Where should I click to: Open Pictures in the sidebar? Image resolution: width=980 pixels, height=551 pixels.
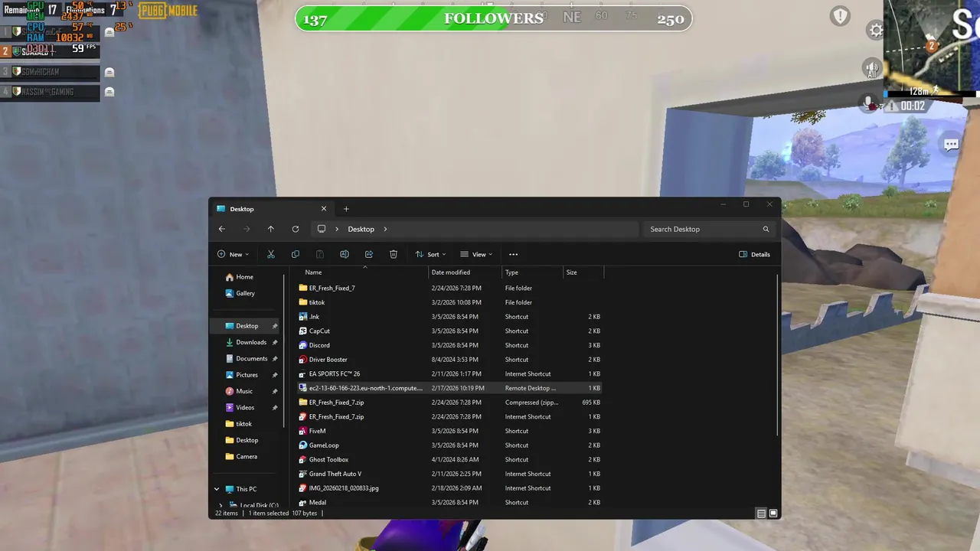(247, 375)
